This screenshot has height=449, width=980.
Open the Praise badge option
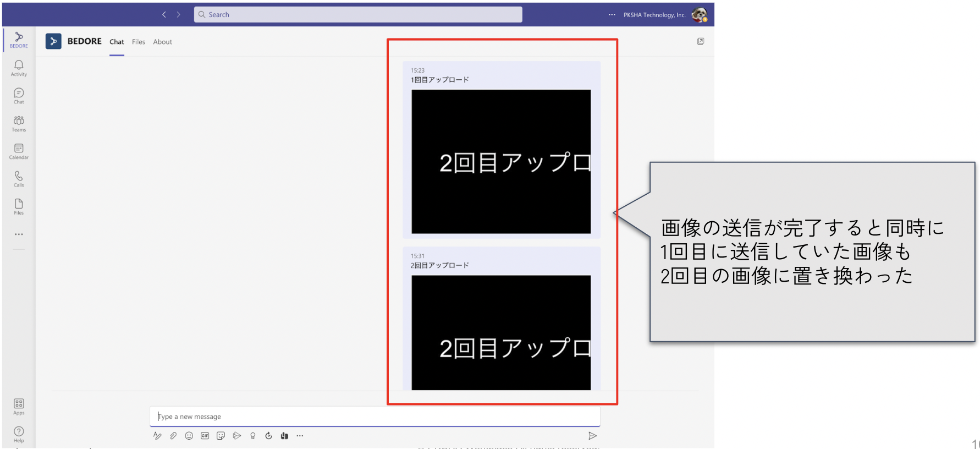252,436
